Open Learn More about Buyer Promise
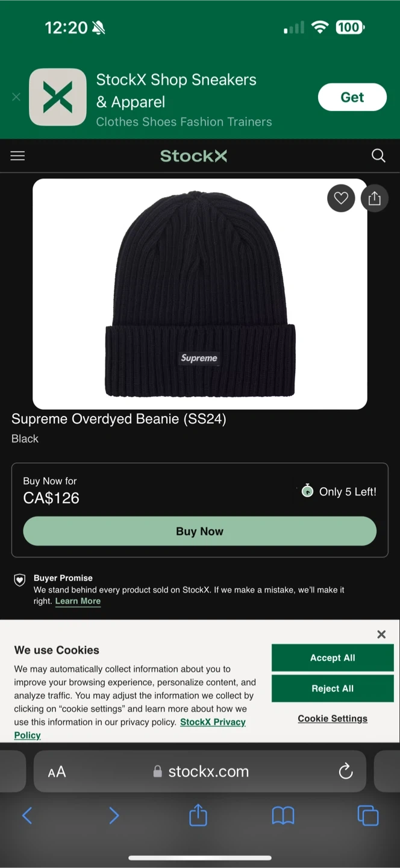 [78, 601]
